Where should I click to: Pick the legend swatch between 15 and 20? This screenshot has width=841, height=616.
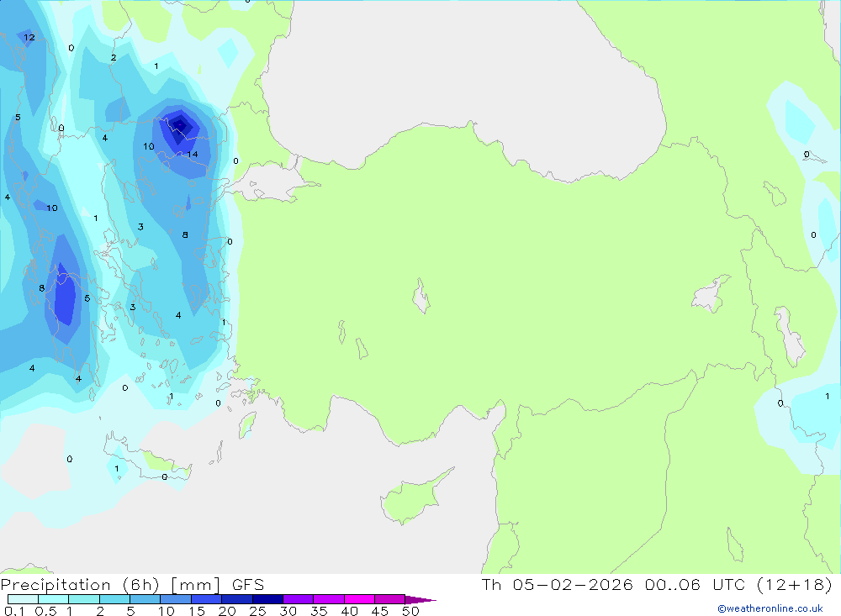pos(207,599)
